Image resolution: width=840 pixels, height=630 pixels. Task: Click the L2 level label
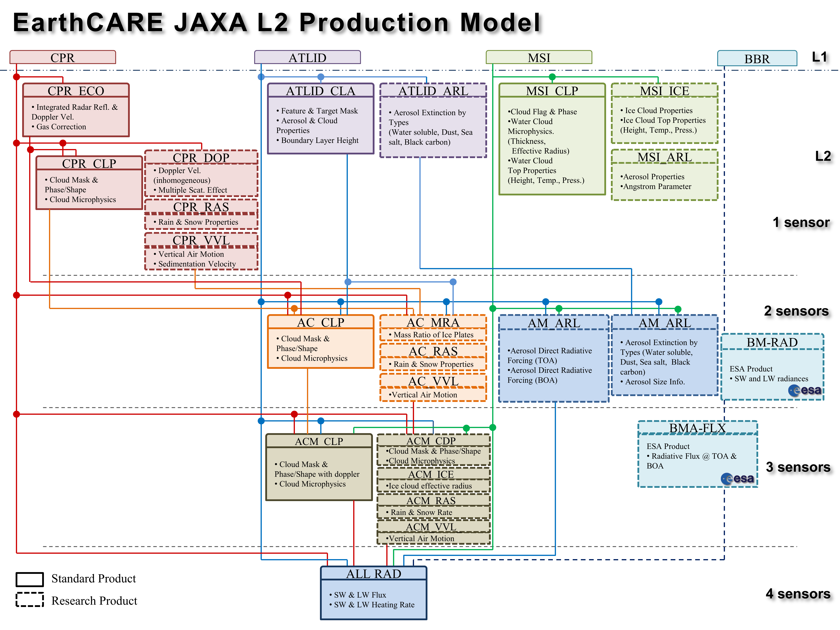[823, 156]
